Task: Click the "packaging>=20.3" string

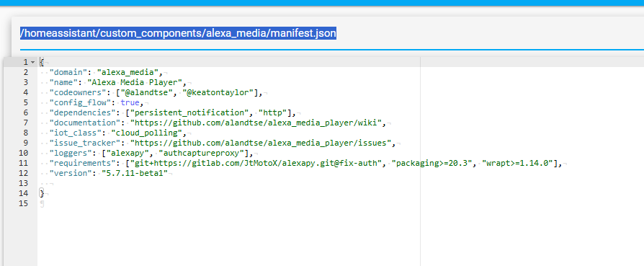Action: tap(431, 163)
